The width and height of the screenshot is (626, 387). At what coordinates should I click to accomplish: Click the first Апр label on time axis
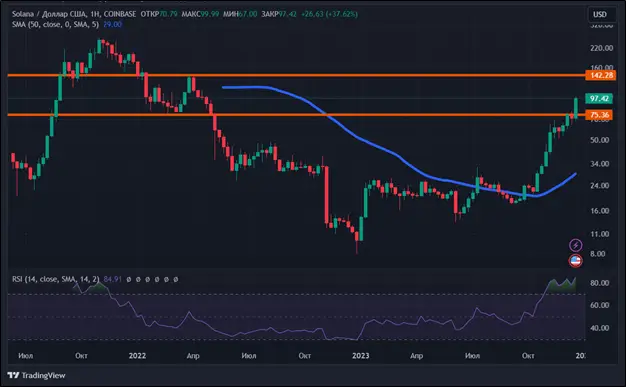193,355
